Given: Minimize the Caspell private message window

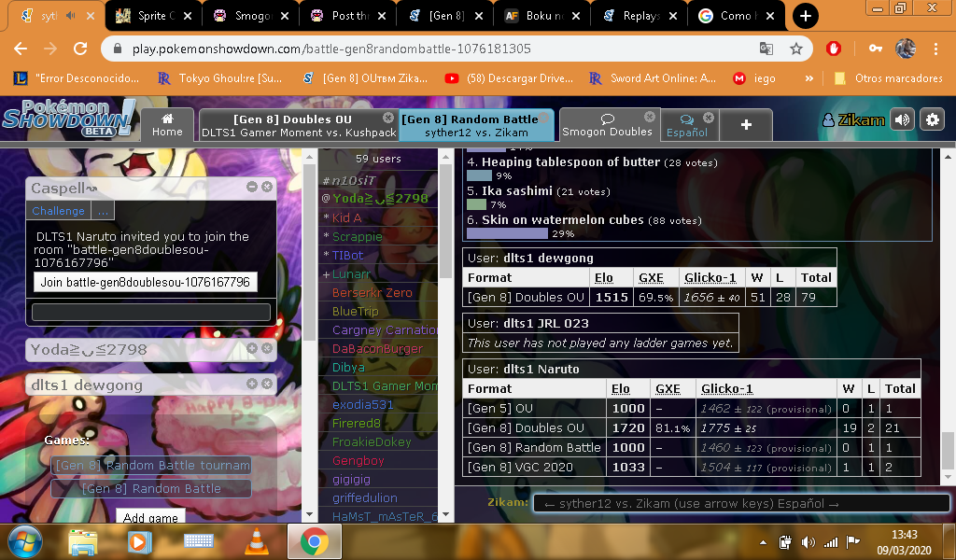Looking at the screenshot, I should (x=252, y=187).
